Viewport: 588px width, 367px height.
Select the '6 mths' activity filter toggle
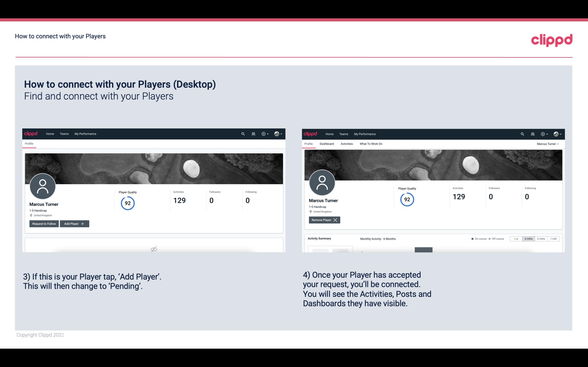528,238
